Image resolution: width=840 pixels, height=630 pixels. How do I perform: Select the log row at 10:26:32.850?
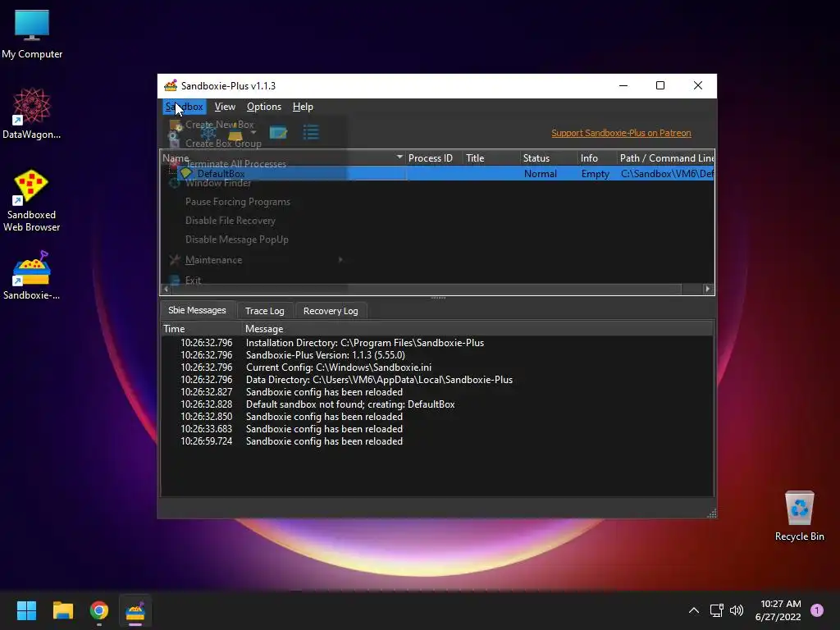[324, 417]
